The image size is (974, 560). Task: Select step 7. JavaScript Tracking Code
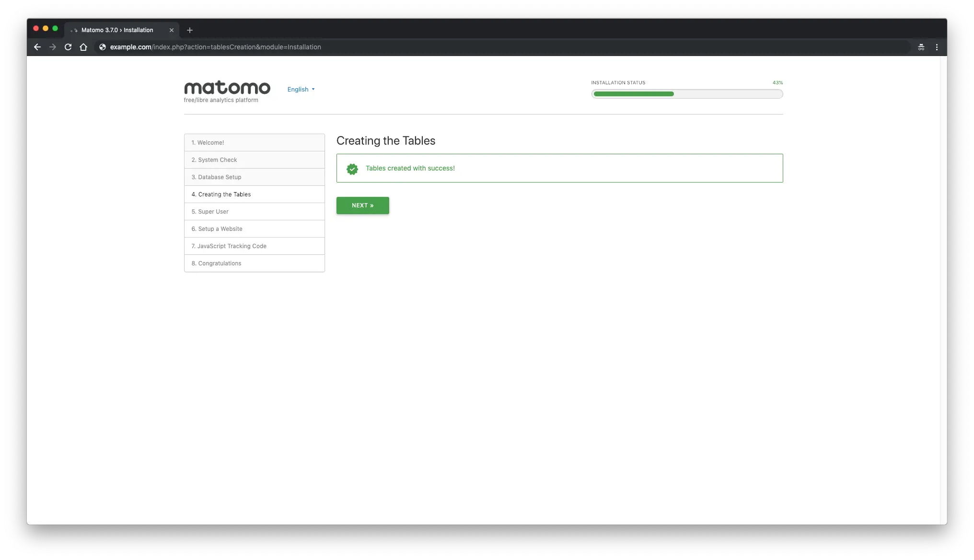(255, 246)
